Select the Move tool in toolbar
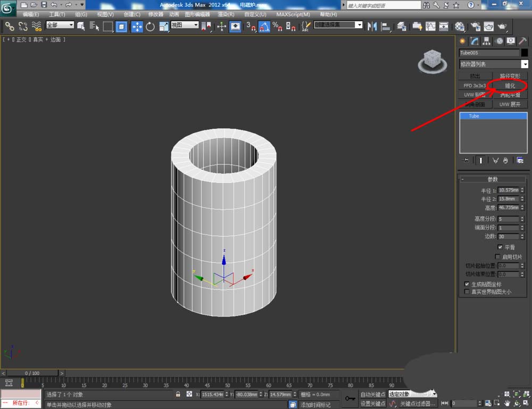This screenshot has height=409, width=532. [x=137, y=26]
